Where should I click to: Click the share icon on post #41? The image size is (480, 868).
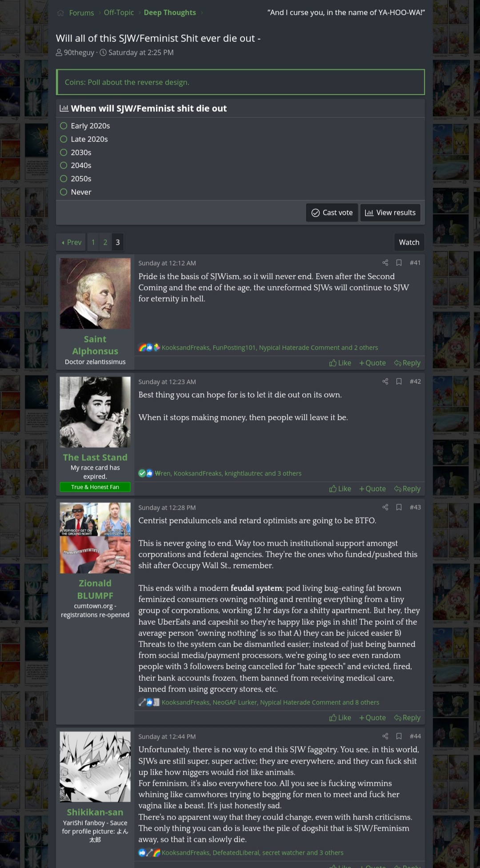385,262
